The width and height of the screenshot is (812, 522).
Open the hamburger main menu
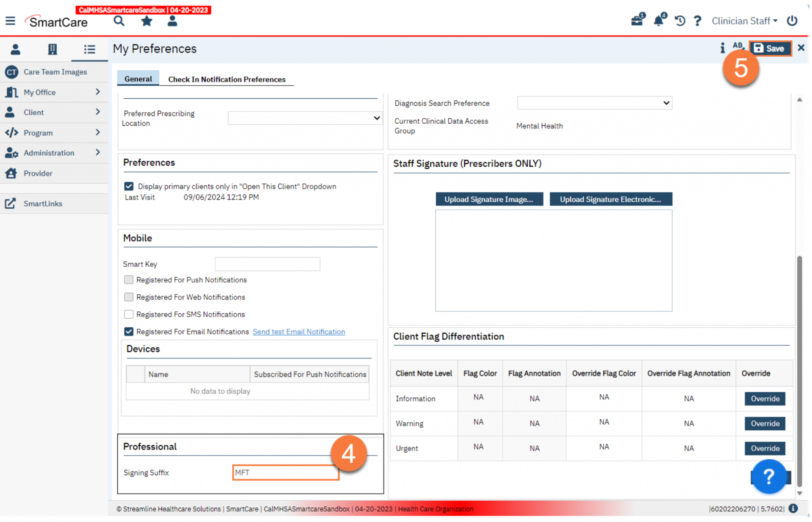pos(10,21)
